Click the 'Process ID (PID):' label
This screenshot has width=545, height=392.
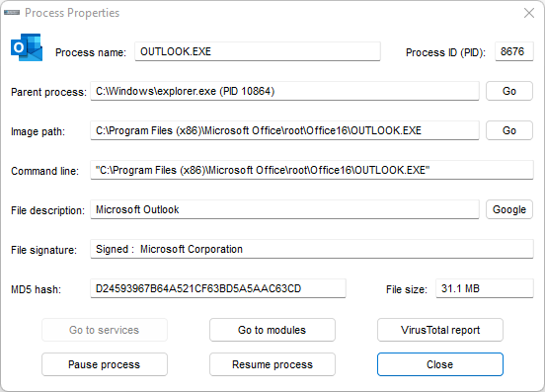[445, 52]
